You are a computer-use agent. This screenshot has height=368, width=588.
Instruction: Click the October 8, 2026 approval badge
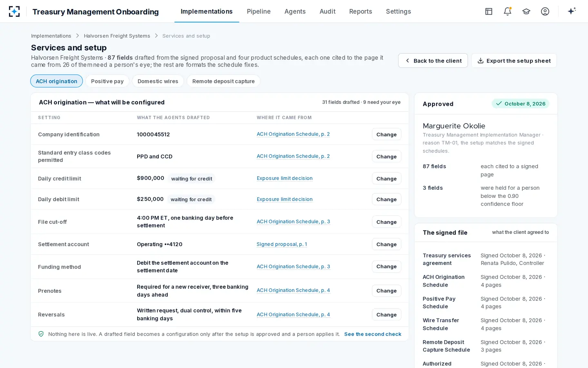[x=521, y=103]
